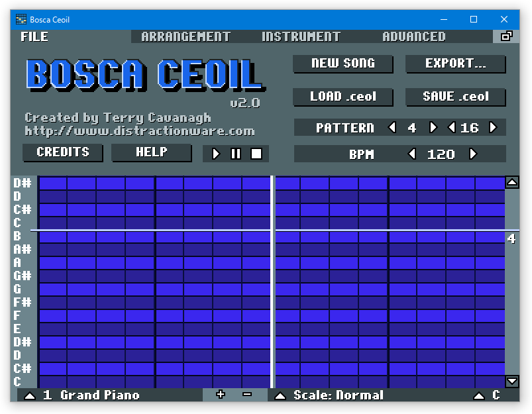
Task: Switch to the ARRANGEMENT tab
Action: coord(186,36)
